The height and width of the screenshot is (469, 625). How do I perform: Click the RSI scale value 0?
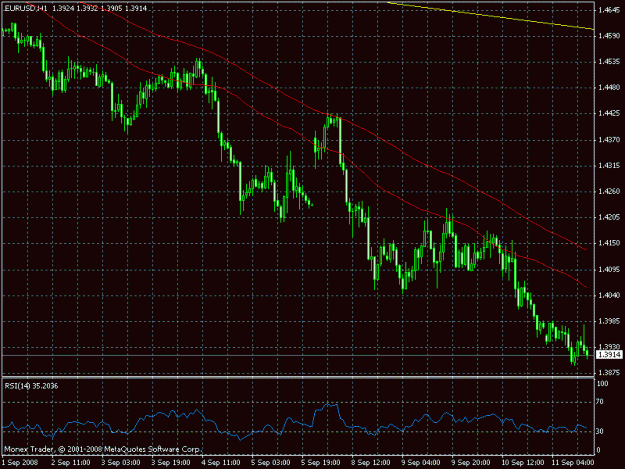(x=598, y=450)
